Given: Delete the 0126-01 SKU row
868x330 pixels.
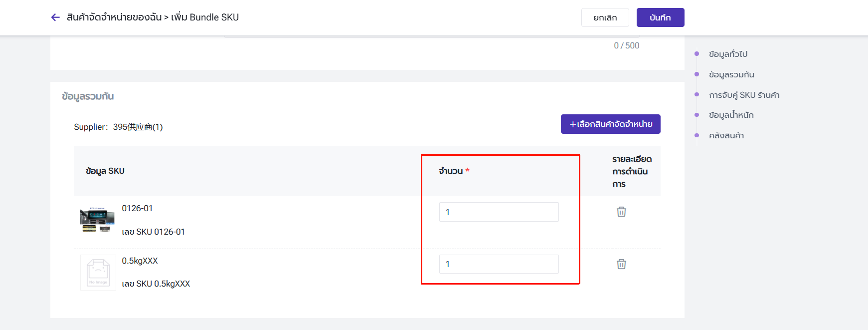Looking at the screenshot, I should click(621, 212).
